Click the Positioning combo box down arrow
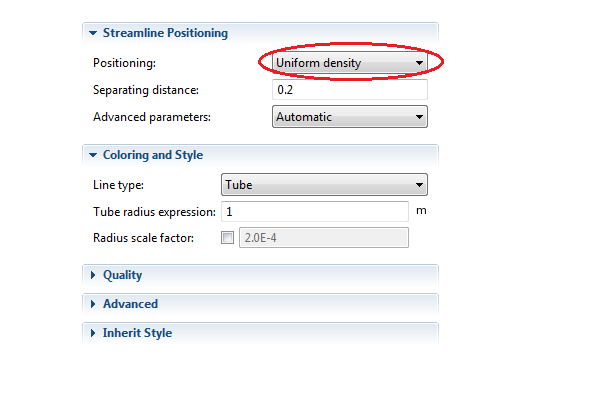600x400 pixels. [x=419, y=64]
